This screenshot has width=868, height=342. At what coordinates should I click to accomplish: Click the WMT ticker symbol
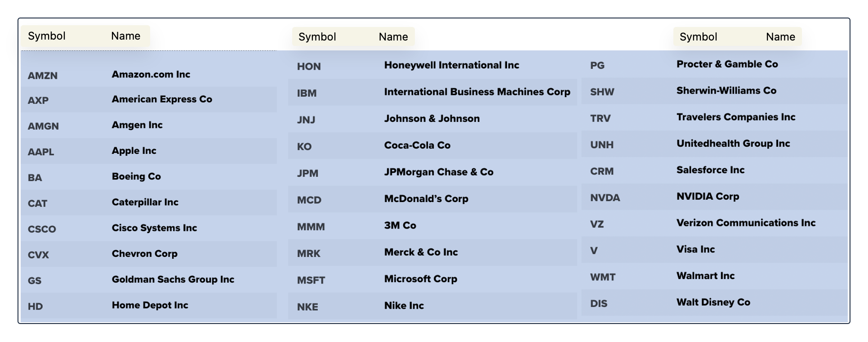click(x=603, y=277)
